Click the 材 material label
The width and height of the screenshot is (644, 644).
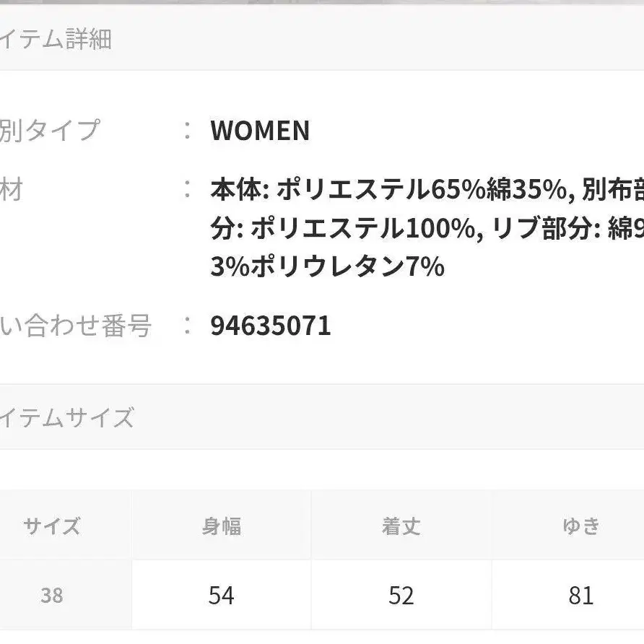[12, 190]
